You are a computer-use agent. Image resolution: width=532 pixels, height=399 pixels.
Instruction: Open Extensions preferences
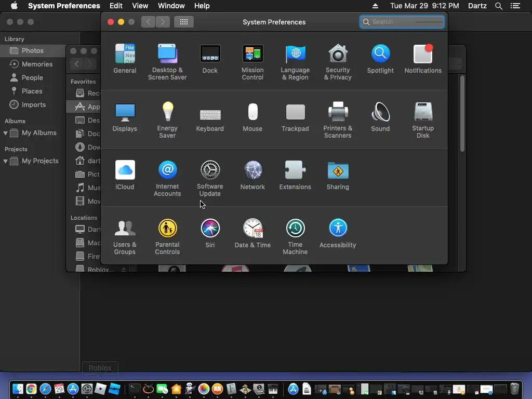(x=295, y=175)
